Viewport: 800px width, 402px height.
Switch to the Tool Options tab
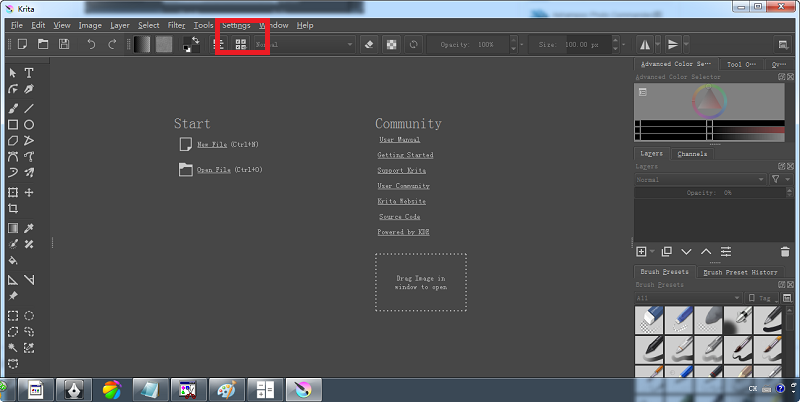pyautogui.click(x=741, y=64)
